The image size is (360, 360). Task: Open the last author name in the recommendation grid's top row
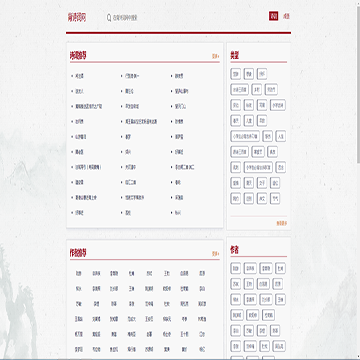pyautogui.click(x=202, y=273)
